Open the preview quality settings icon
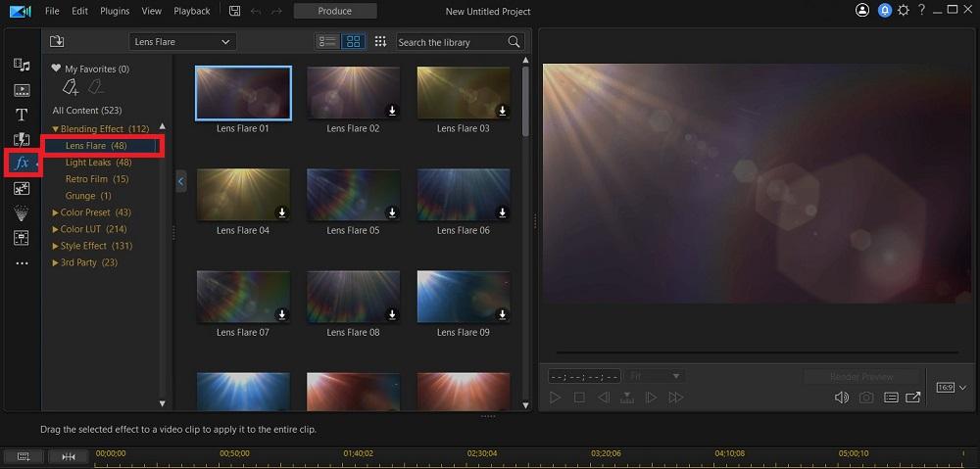The image size is (980, 469). 891,398
